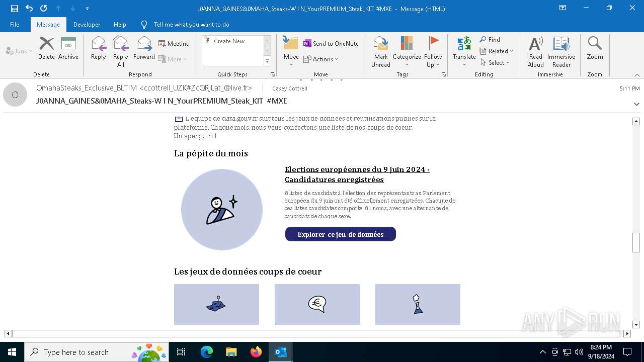Viewport: 644px width, 362px height.
Task: Open the File menu
Action: pyautogui.click(x=15, y=24)
